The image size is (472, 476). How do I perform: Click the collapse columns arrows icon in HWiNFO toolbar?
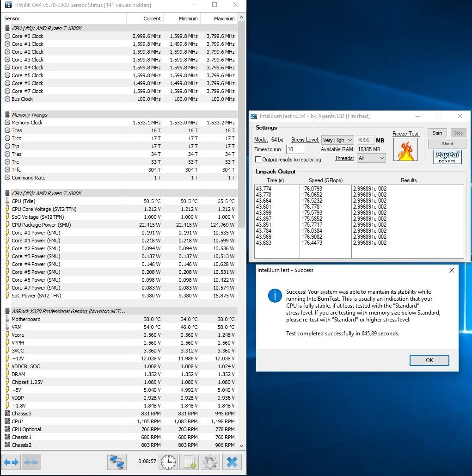point(31,462)
